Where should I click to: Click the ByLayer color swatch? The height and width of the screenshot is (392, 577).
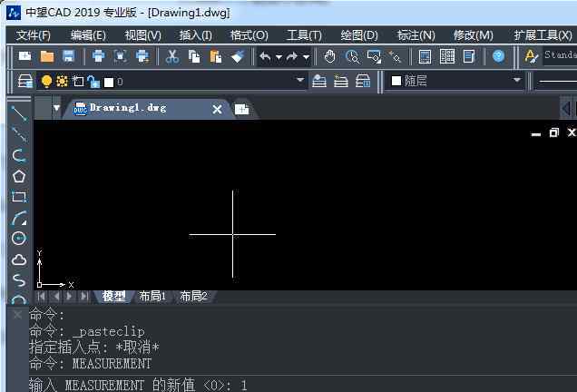tap(396, 81)
